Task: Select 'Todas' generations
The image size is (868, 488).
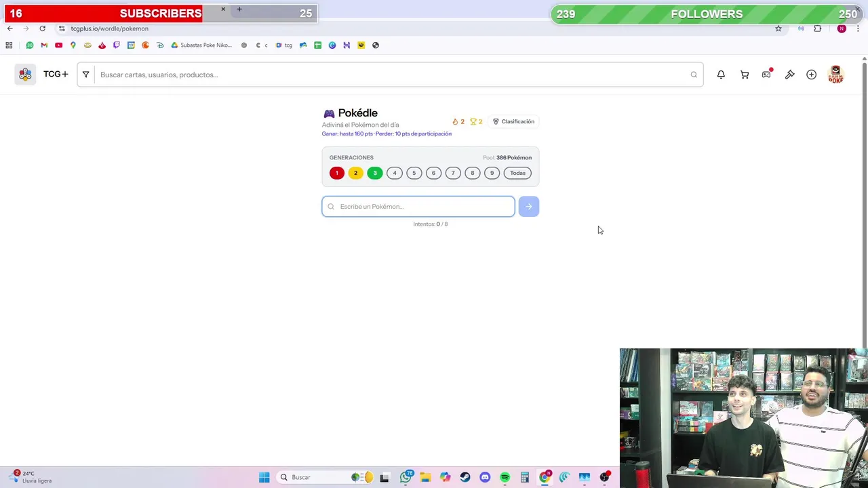Action: 517,173
